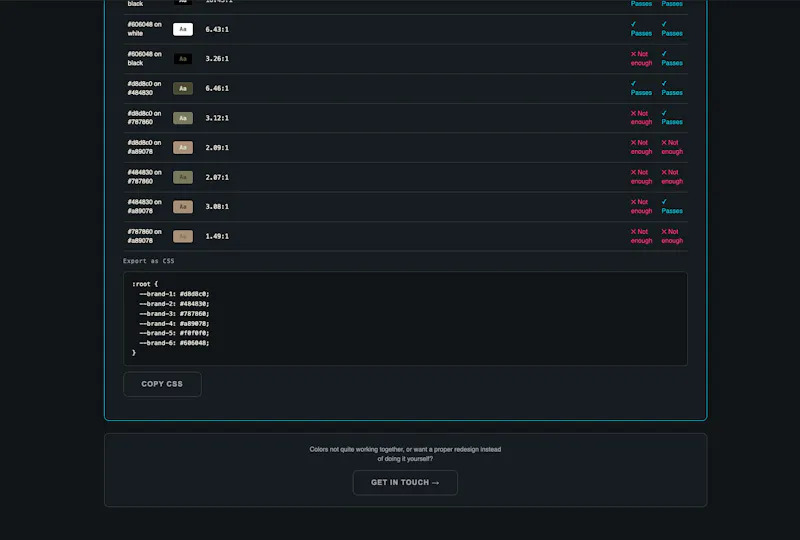
Task: Click the 'Colors not quite working together' paragraph
Action: point(405,454)
